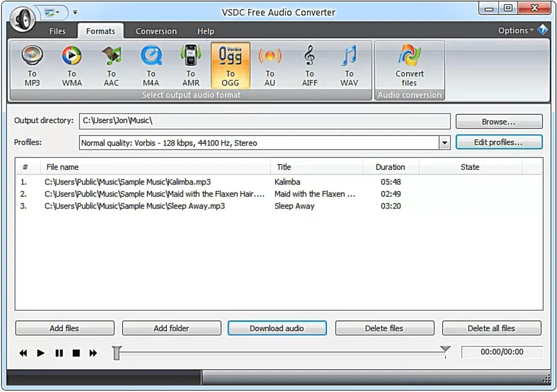The height and width of the screenshot is (392, 557).
Task: Click the Sleep Away title cell
Action: tap(295, 206)
